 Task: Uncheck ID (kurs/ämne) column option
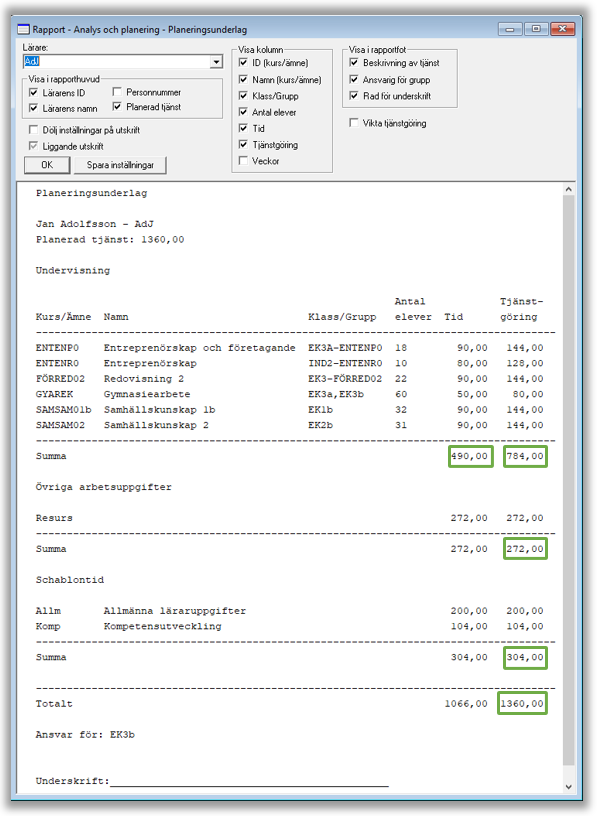(x=243, y=62)
